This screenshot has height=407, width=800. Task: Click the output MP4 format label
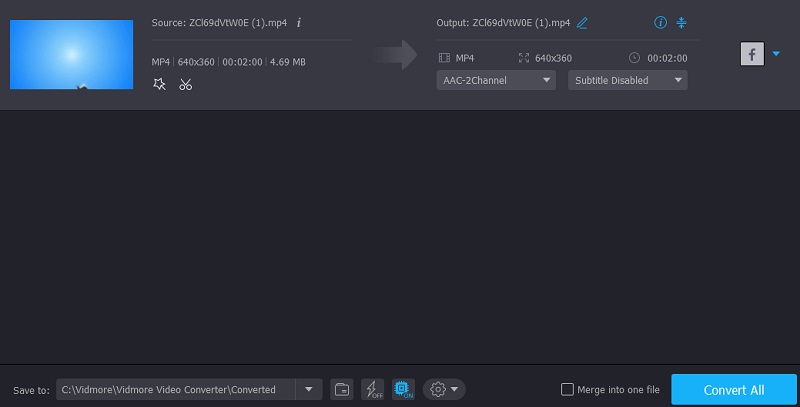tap(464, 58)
